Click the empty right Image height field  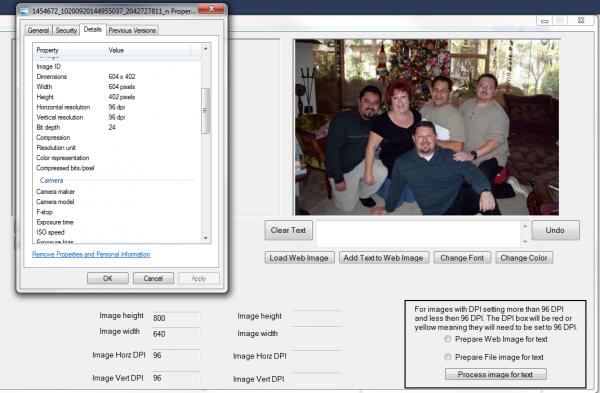[x=317, y=316]
